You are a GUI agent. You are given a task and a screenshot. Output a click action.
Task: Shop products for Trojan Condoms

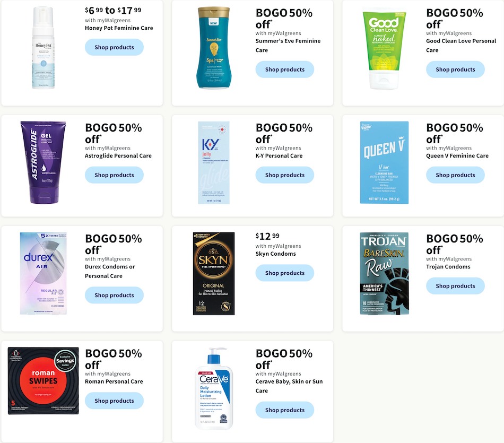pyautogui.click(x=455, y=286)
